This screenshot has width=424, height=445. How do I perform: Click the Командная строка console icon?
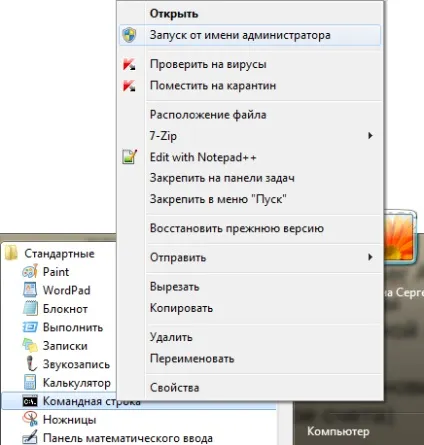tap(30, 401)
